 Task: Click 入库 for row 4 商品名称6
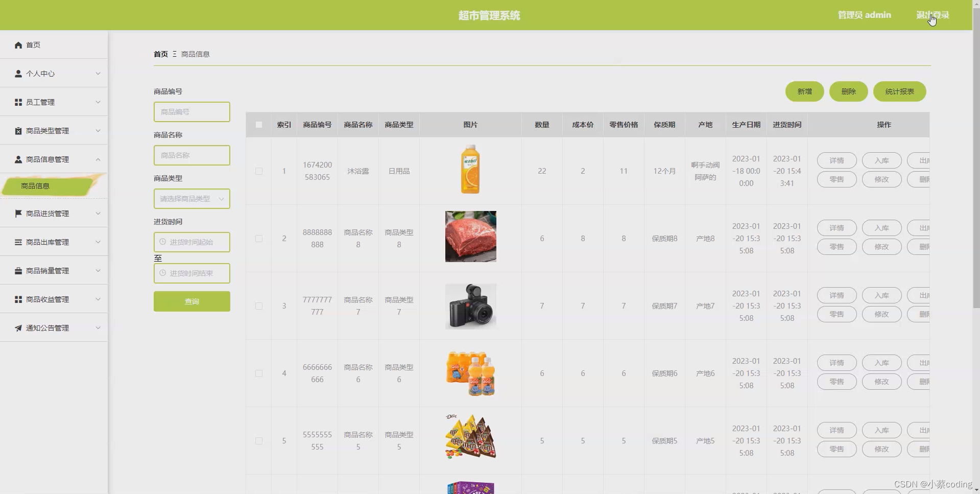tap(881, 363)
